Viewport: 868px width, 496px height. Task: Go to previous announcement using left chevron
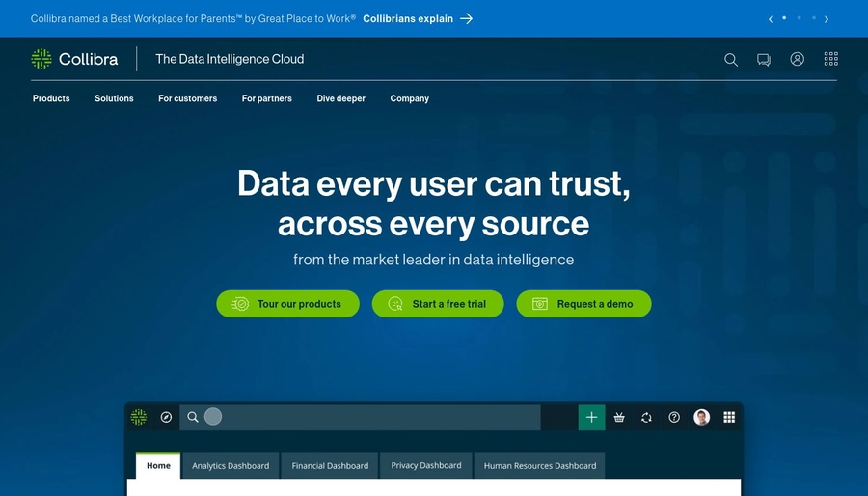pyautogui.click(x=770, y=18)
